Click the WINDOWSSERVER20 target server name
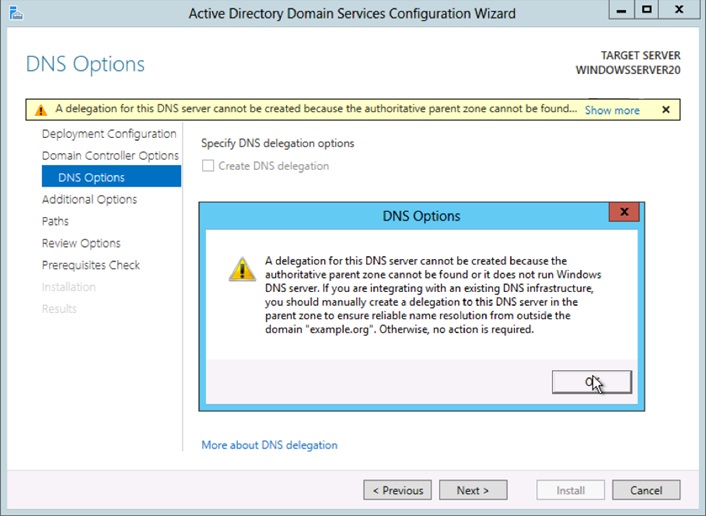This screenshot has width=706, height=516. click(x=628, y=70)
